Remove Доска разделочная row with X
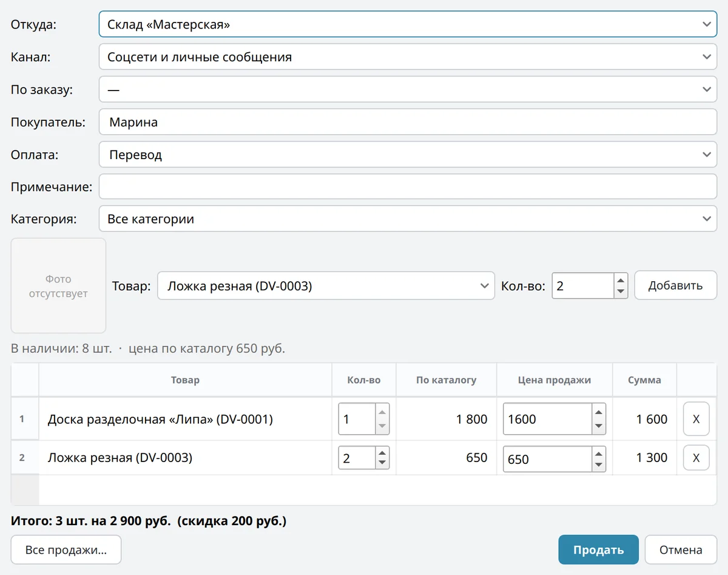 696,419
